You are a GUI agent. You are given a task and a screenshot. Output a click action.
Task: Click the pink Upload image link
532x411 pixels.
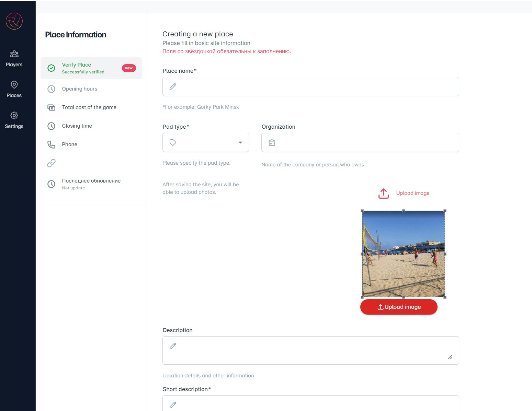click(413, 193)
